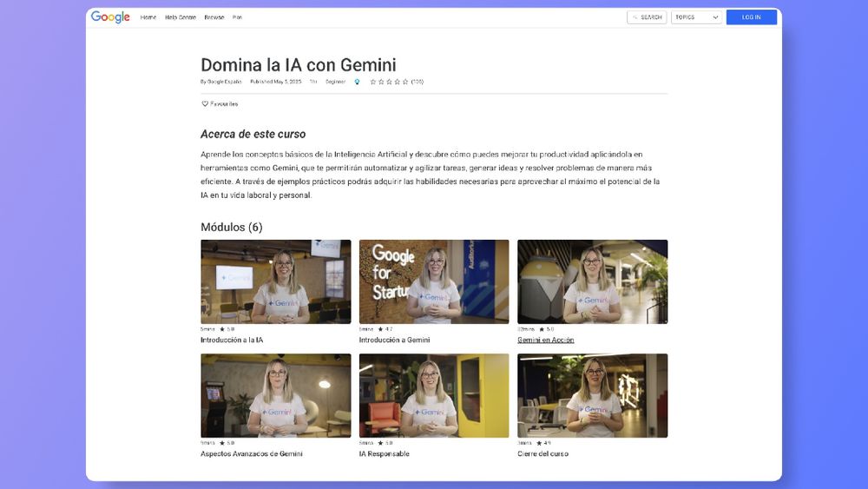Viewport: 868px width, 489px height.
Task: Open the Browse menu item
Action: pyautogui.click(x=214, y=17)
